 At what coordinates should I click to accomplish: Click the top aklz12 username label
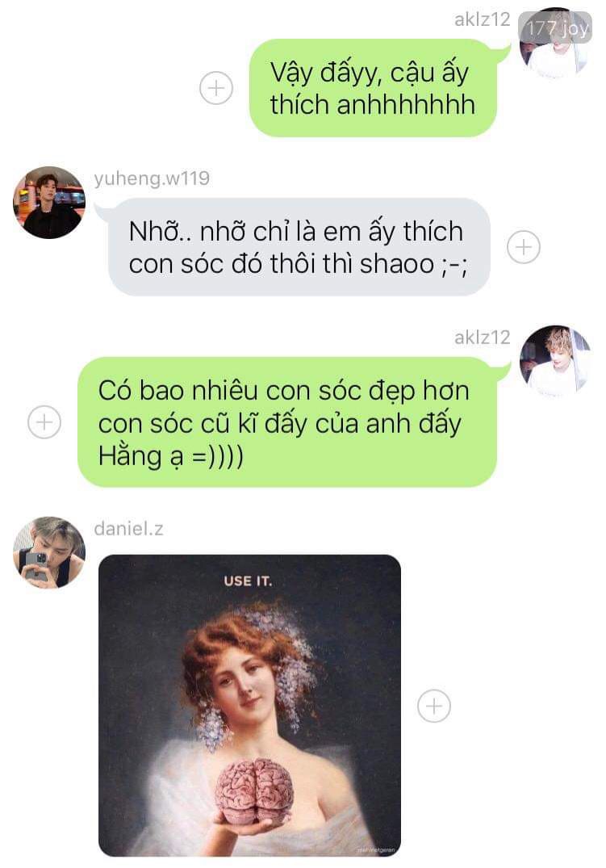click(482, 19)
